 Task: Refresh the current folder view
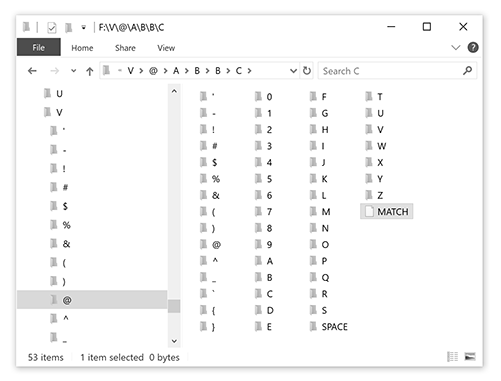click(307, 71)
